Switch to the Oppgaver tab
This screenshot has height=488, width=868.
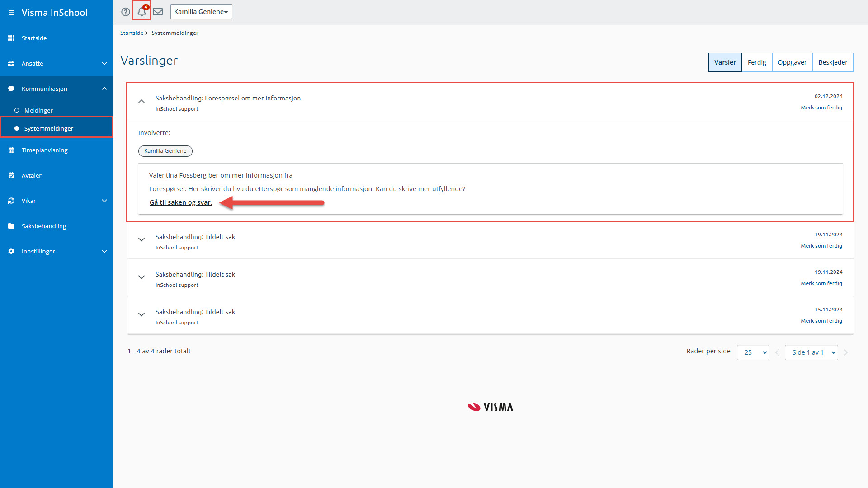(792, 62)
